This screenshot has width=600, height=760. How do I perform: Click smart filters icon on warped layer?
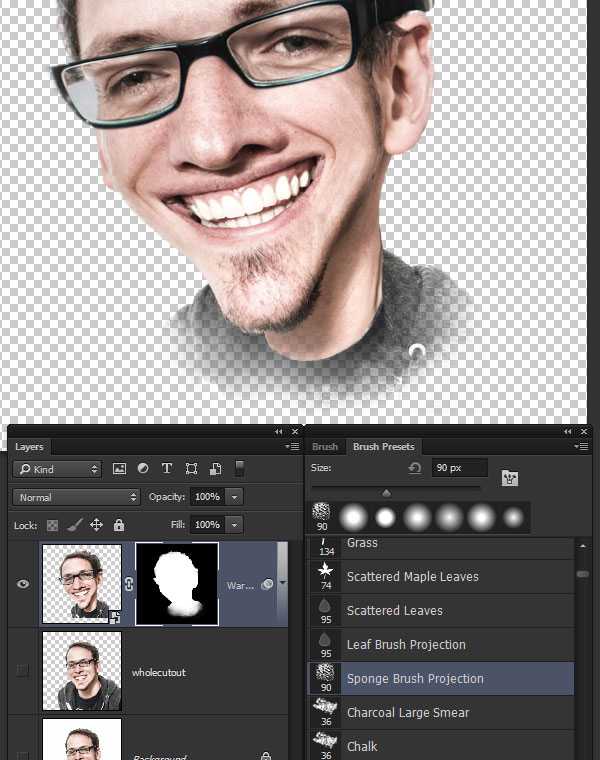267,585
